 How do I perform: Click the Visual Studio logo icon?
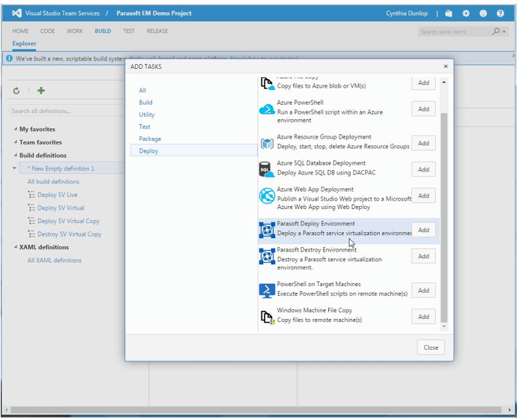[16, 13]
